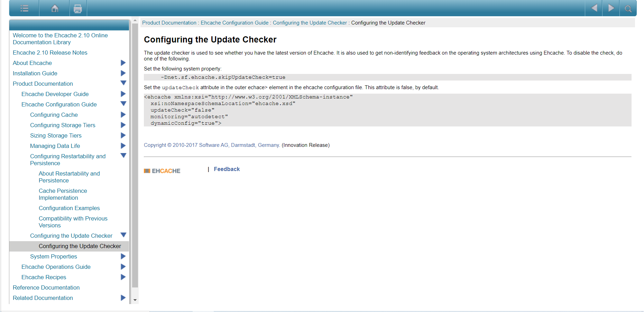Image resolution: width=644 pixels, height=312 pixels.
Task: Expand the Installation Guide section
Action: (123, 73)
